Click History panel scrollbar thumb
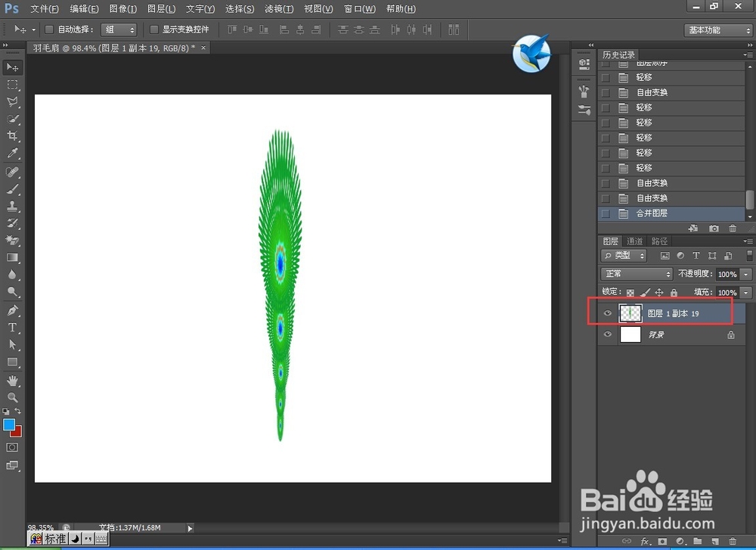This screenshot has width=756, height=550. [749, 200]
